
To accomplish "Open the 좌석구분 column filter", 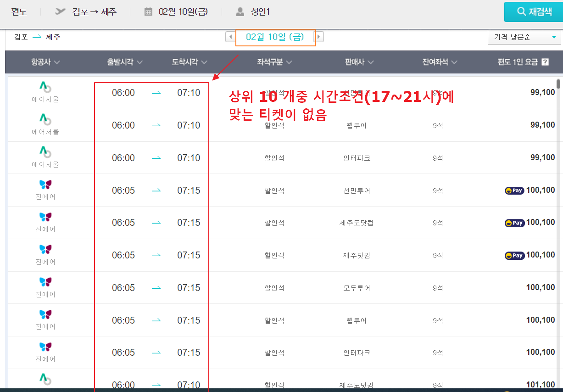I will pos(274,62).
